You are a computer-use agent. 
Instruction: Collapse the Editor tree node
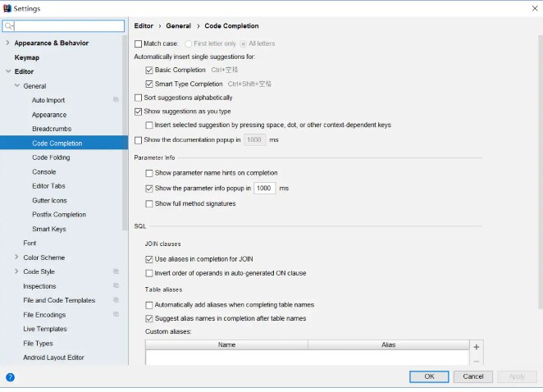tap(8, 71)
